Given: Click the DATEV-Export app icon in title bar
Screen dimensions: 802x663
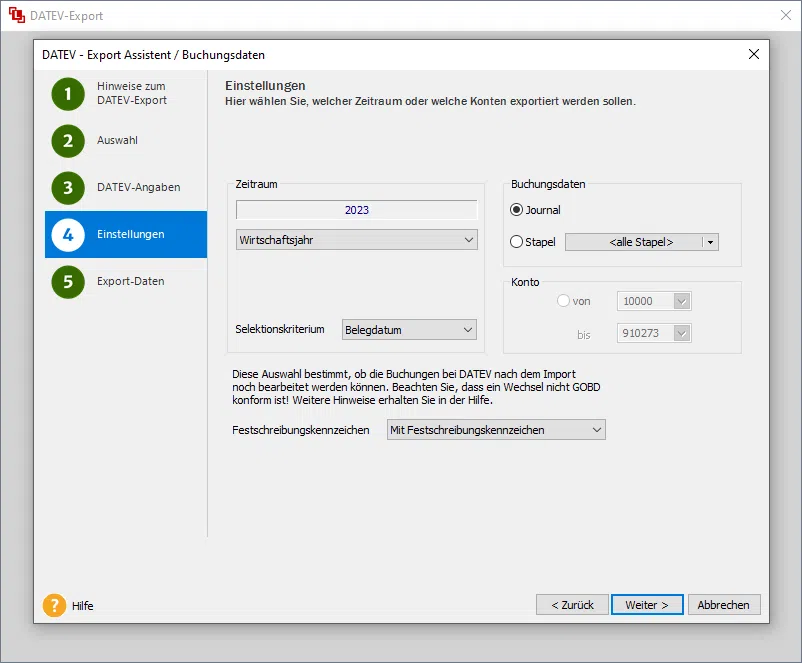Looking at the screenshot, I should tap(16, 16).
